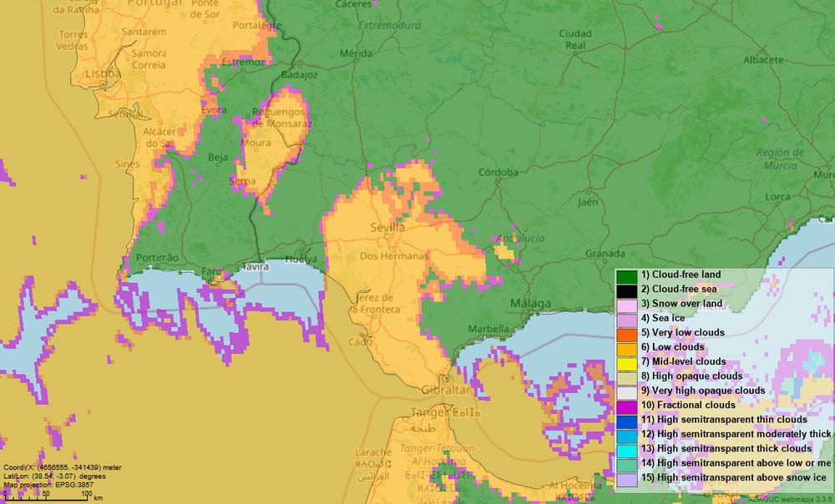Click the dark blue semitransparent thin clouds swatch
Viewport: 835px width, 504px height.
[x=627, y=421]
